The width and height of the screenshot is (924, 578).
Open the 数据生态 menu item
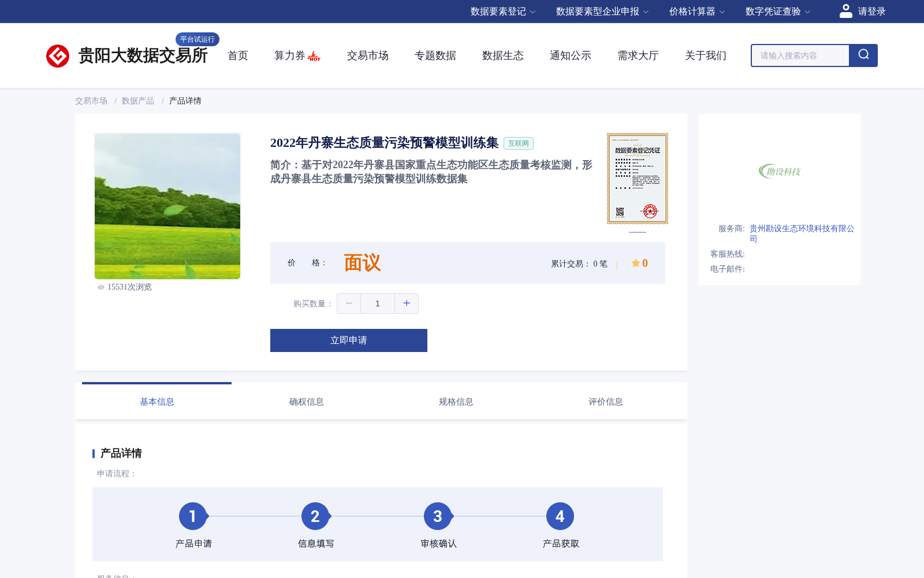[503, 55]
